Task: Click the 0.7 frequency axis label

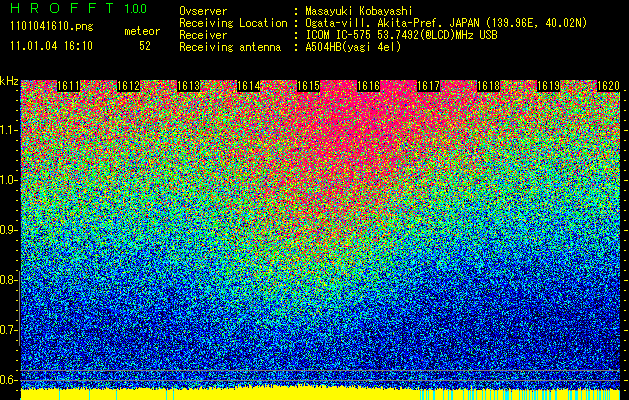Action: [x=8, y=330]
